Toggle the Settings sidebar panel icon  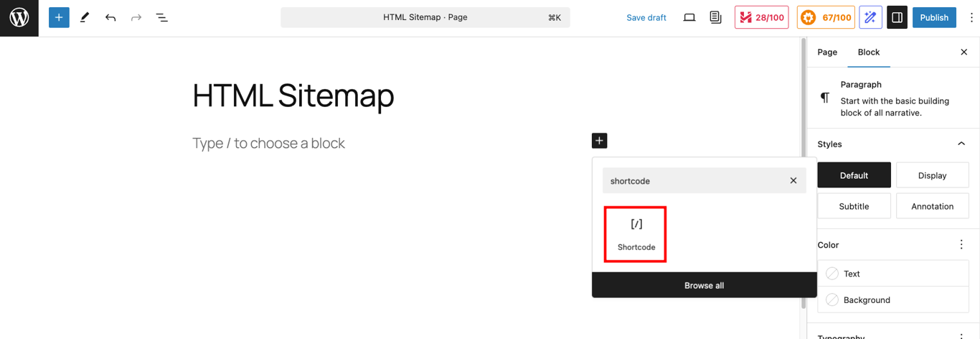(897, 17)
